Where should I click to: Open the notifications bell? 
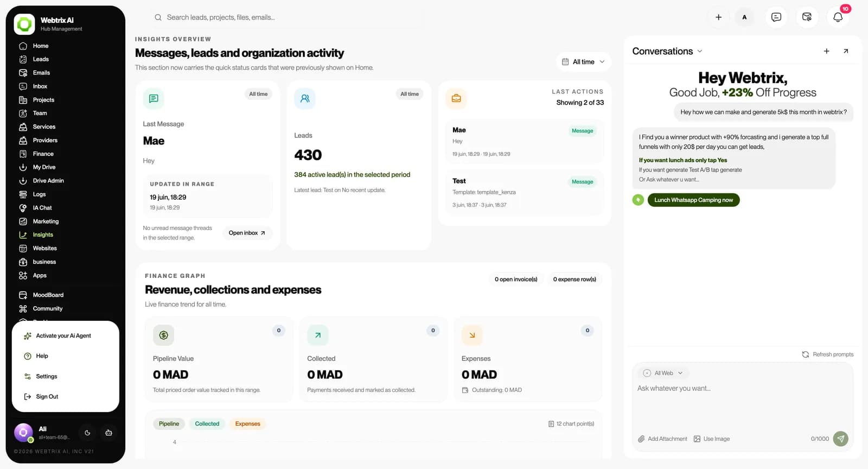838,17
